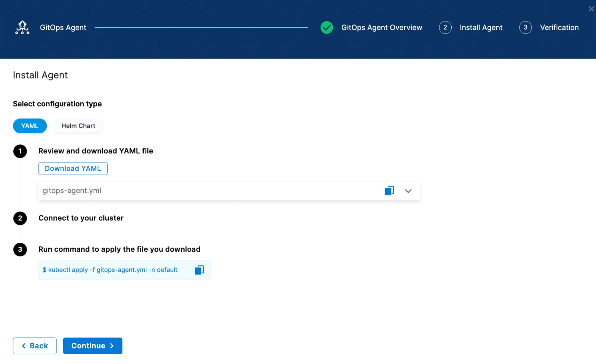Click the step 3 circle for Verification

[526, 27]
